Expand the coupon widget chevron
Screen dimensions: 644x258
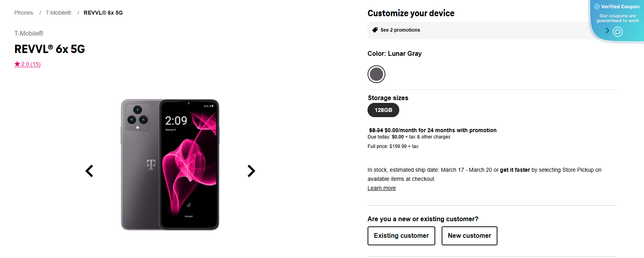coord(607,30)
